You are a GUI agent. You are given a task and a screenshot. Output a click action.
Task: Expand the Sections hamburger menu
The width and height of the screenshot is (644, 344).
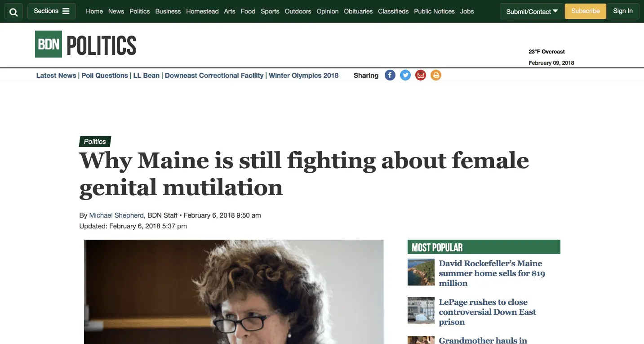52,11
